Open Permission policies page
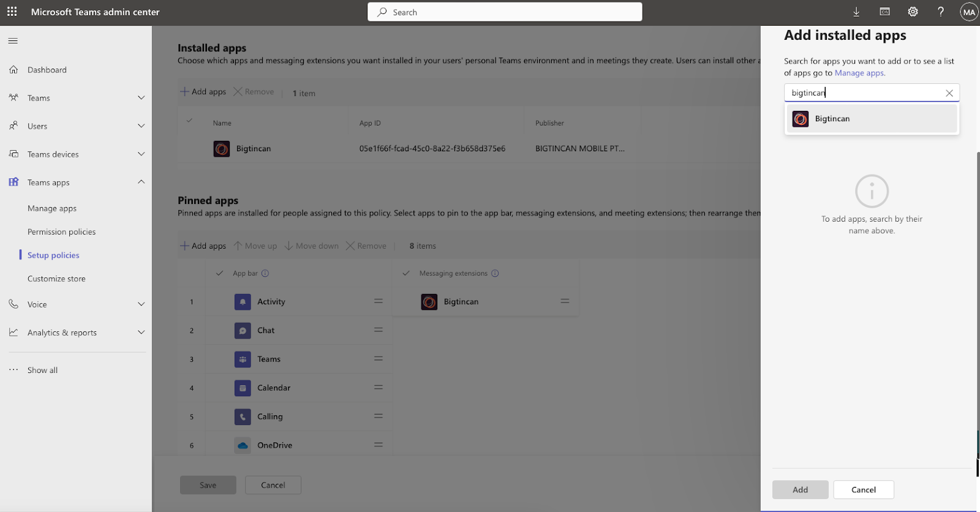Viewport: 980px width, 512px height. coord(61,232)
